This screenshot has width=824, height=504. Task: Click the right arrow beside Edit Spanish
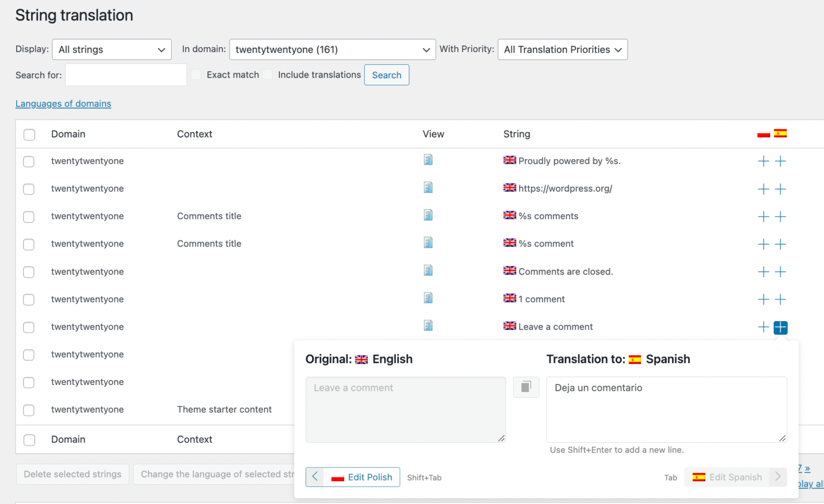[x=778, y=477]
